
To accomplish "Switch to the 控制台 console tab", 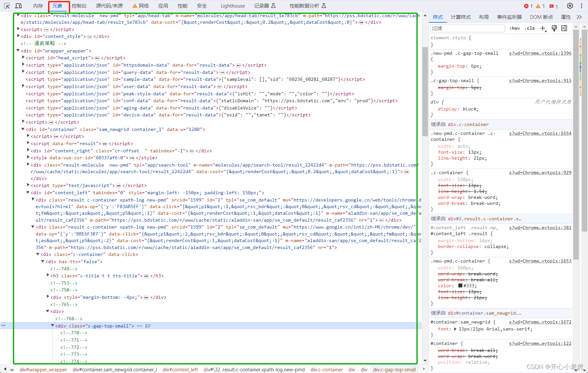I will pyautogui.click(x=79, y=6).
